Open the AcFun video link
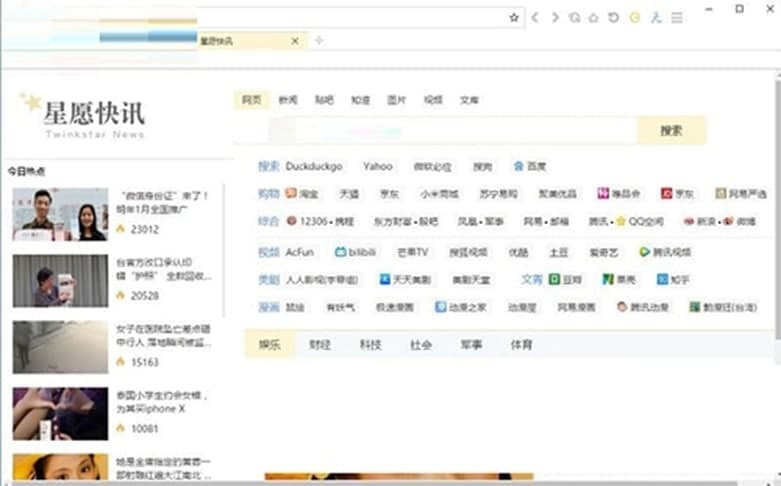Screen dimensions: 781x486 [x=299, y=252]
